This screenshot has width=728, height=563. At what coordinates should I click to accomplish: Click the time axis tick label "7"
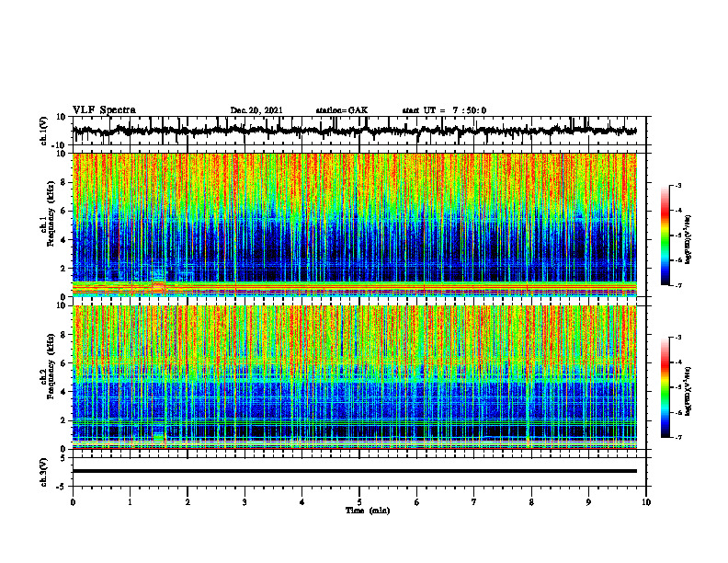point(474,502)
